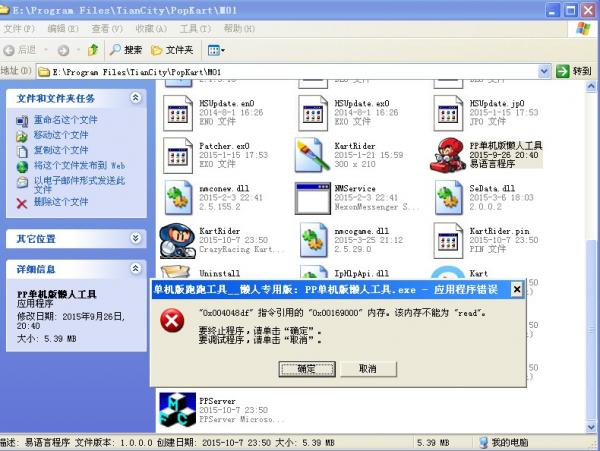Click 以电子邮件形式发送此文件 link

tap(79, 185)
